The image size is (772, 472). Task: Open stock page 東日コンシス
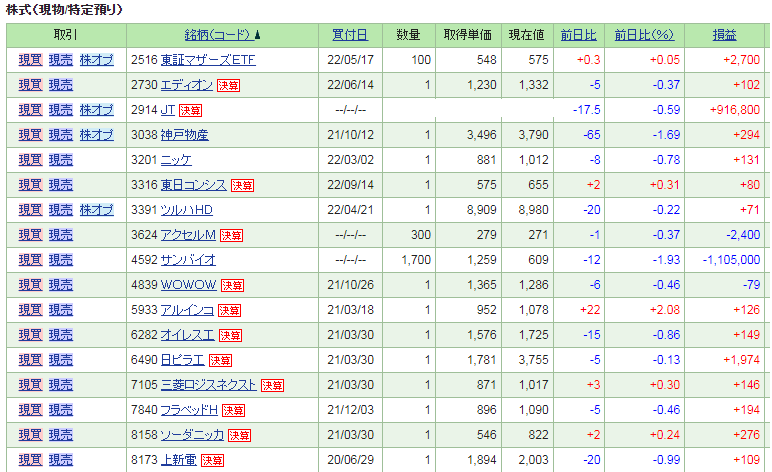193,185
